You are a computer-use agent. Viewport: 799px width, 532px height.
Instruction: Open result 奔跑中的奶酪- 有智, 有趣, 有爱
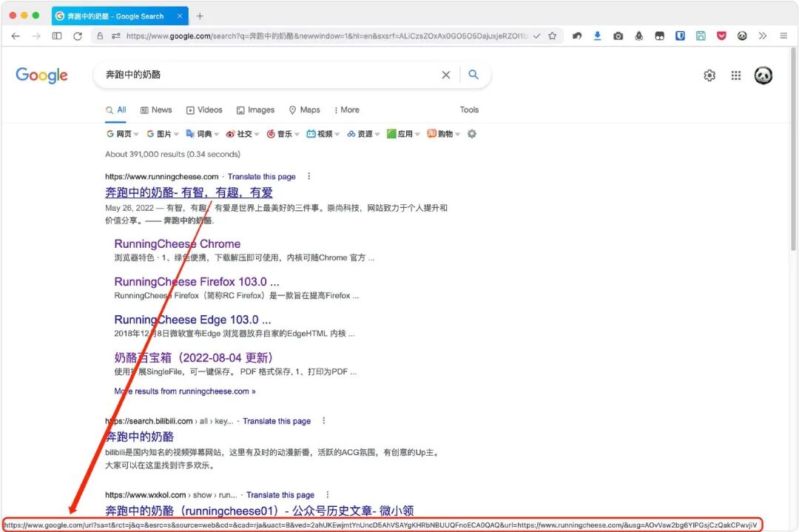click(189, 192)
